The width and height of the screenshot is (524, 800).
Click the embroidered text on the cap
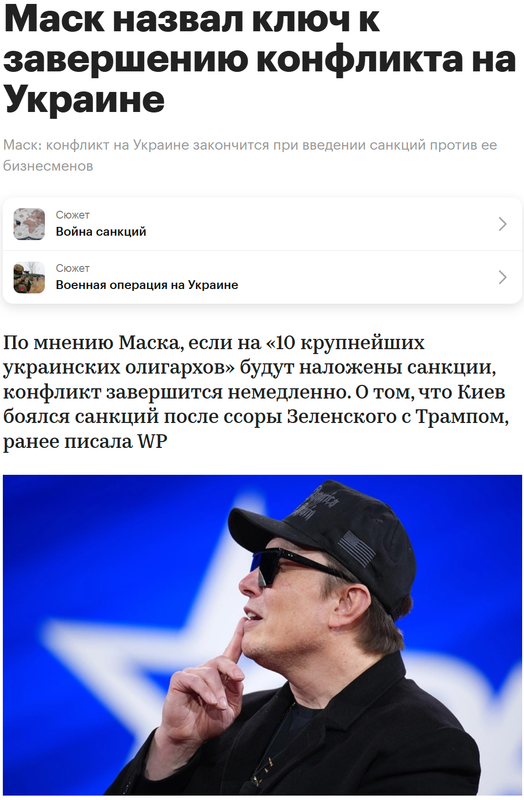tap(317, 503)
